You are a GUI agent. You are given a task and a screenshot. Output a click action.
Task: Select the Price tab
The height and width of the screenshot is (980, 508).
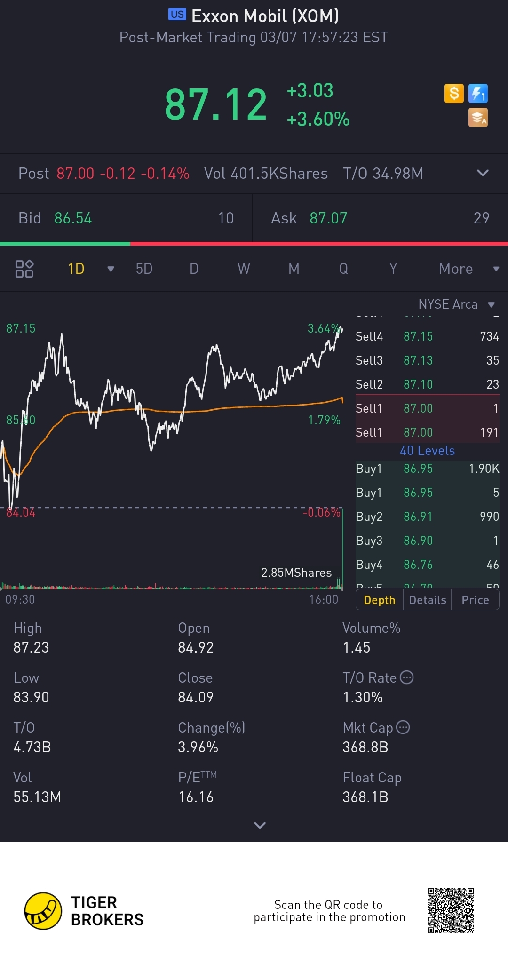coord(475,600)
